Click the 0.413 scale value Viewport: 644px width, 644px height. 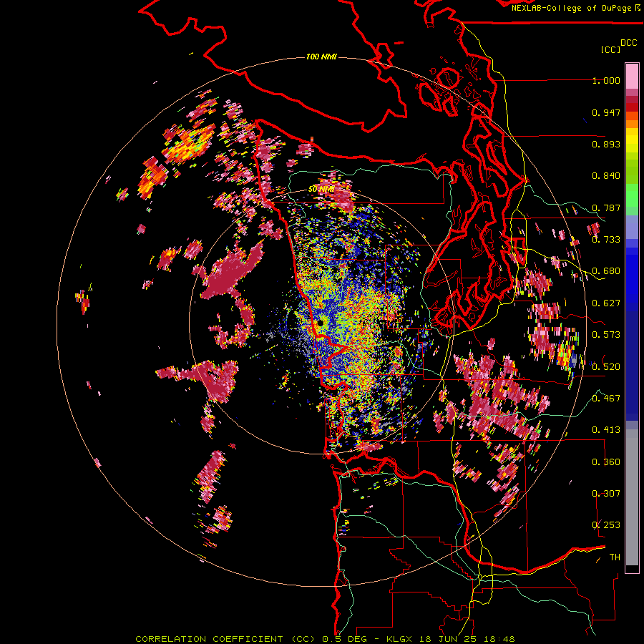606,430
